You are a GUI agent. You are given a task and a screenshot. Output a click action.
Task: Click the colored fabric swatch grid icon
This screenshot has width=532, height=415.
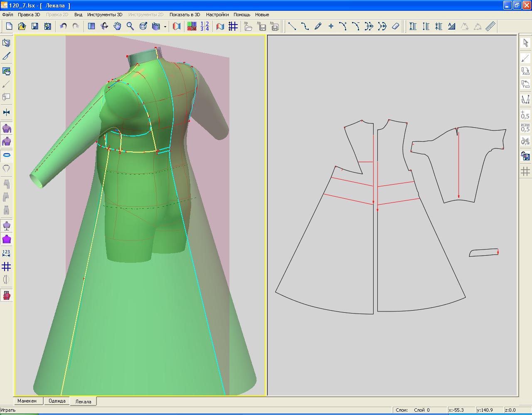pos(192,26)
